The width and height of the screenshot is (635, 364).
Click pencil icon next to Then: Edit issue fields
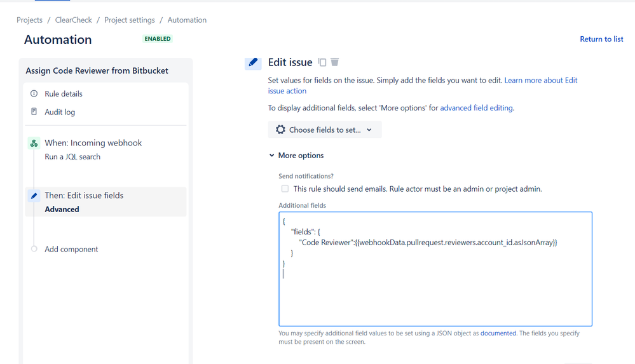[34, 196]
